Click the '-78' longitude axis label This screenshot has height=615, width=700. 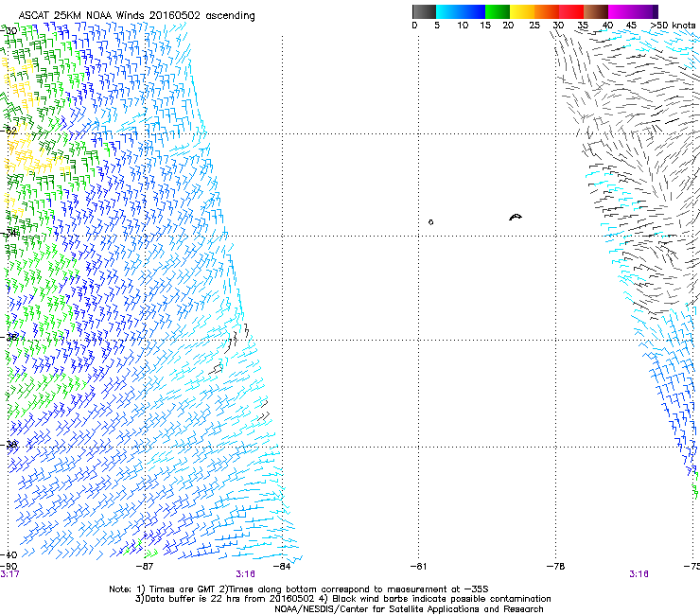(556, 567)
